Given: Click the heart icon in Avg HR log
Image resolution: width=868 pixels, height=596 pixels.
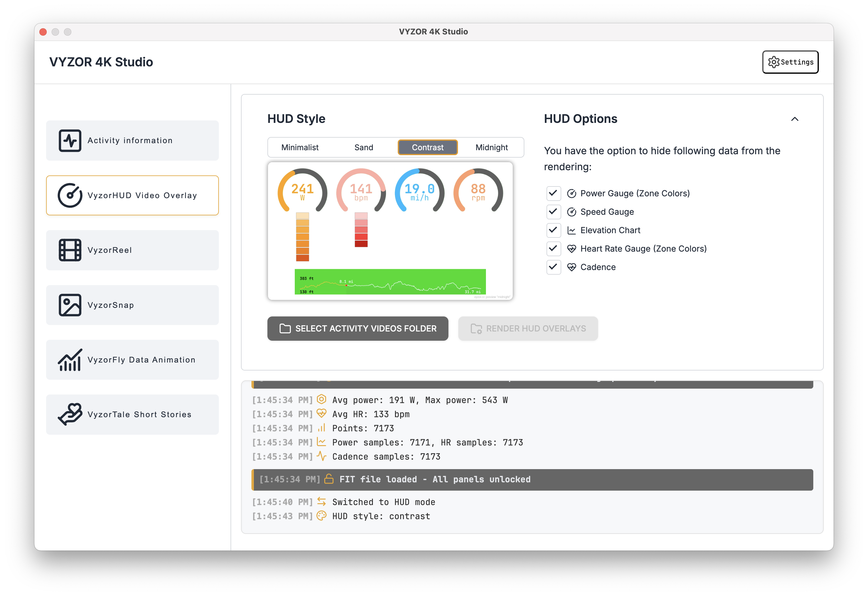Looking at the screenshot, I should (321, 414).
